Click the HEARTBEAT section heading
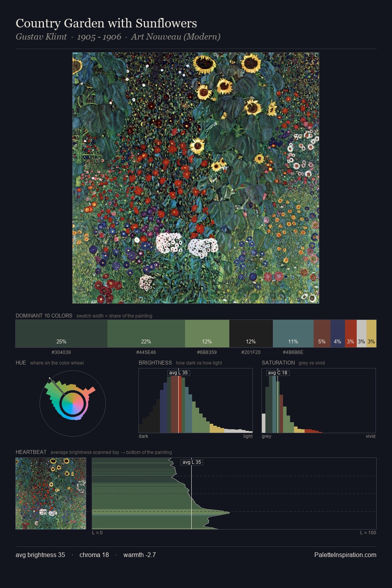 [x=31, y=452]
